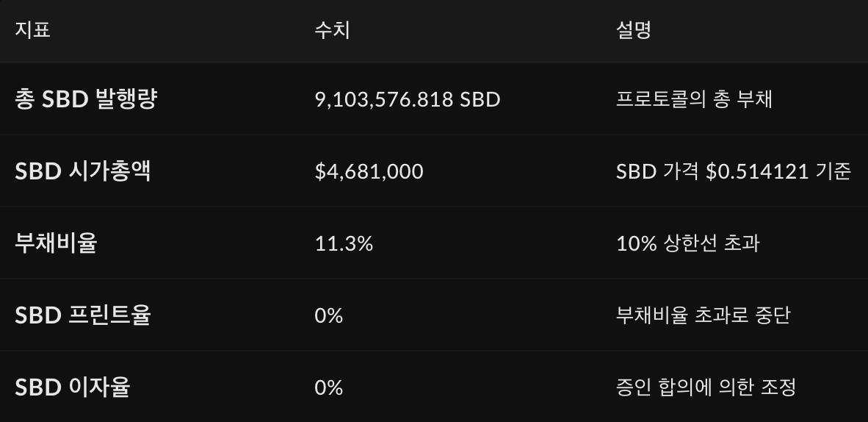Select the 10% 상한선 초과 description
The height and width of the screenshot is (422, 868).
point(688,243)
